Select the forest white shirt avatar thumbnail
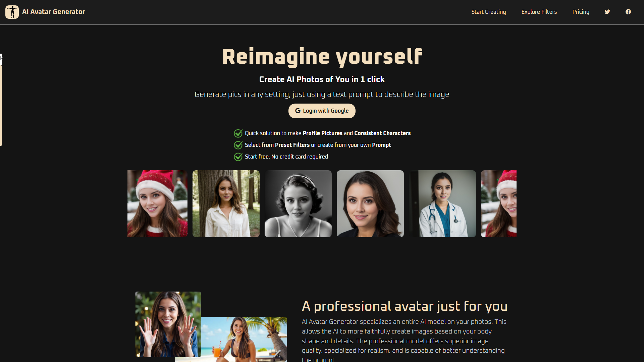Viewport: 644px width, 362px height. [226, 204]
